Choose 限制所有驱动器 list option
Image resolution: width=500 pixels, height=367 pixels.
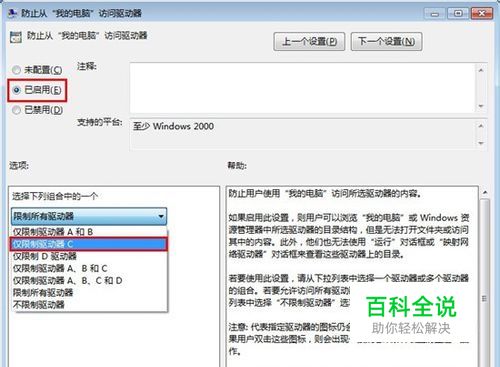[x=89, y=293]
